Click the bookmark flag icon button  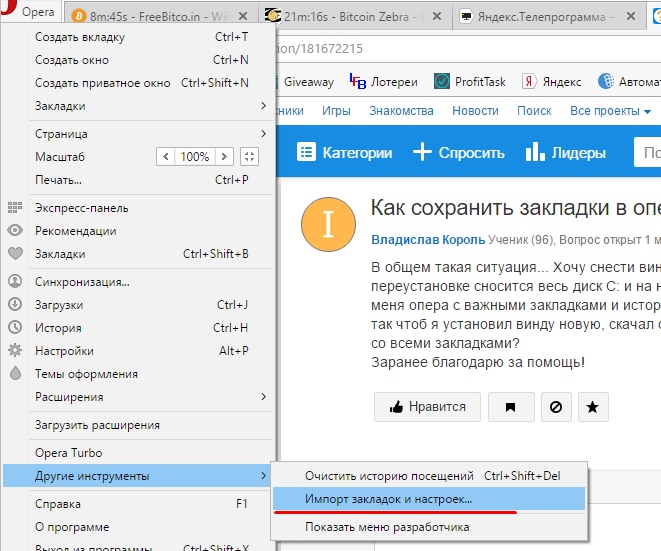click(511, 407)
